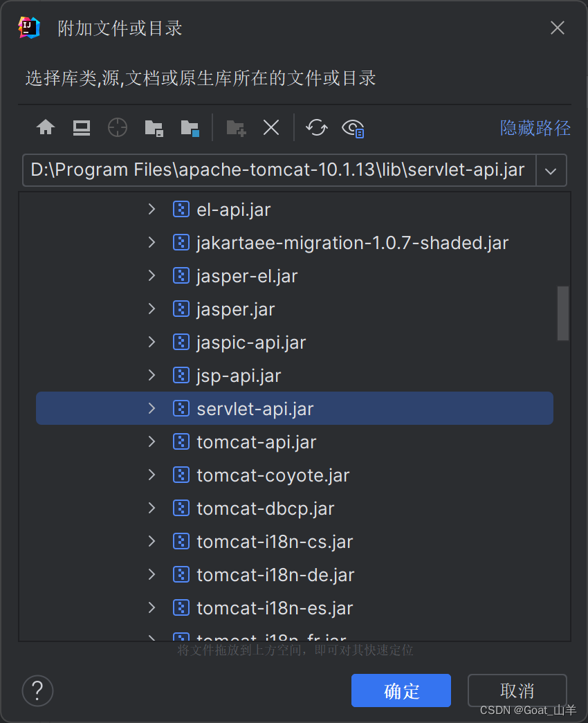The width and height of the screenshot is (588, 723).
Task: Create a new folder icon
Action: (x=236, y=128)
